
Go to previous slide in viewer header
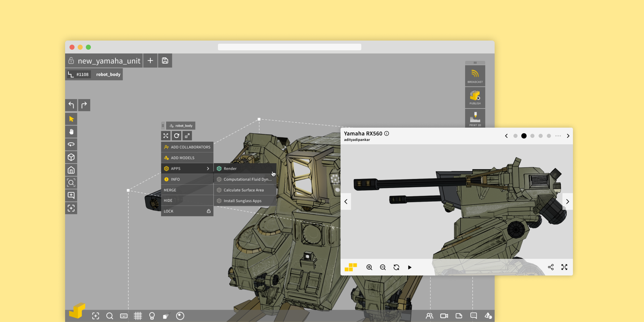coord(506,136)
